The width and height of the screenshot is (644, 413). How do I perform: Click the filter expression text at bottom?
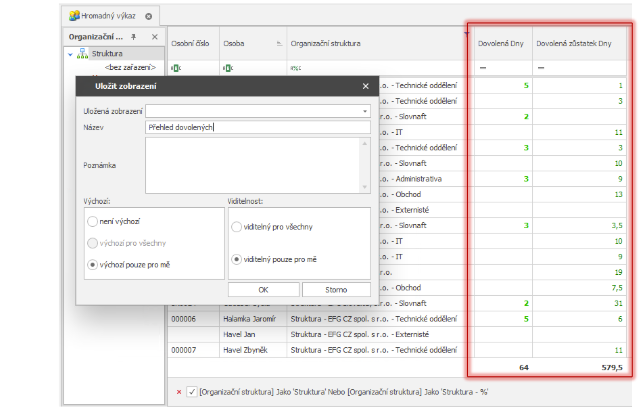344,392
